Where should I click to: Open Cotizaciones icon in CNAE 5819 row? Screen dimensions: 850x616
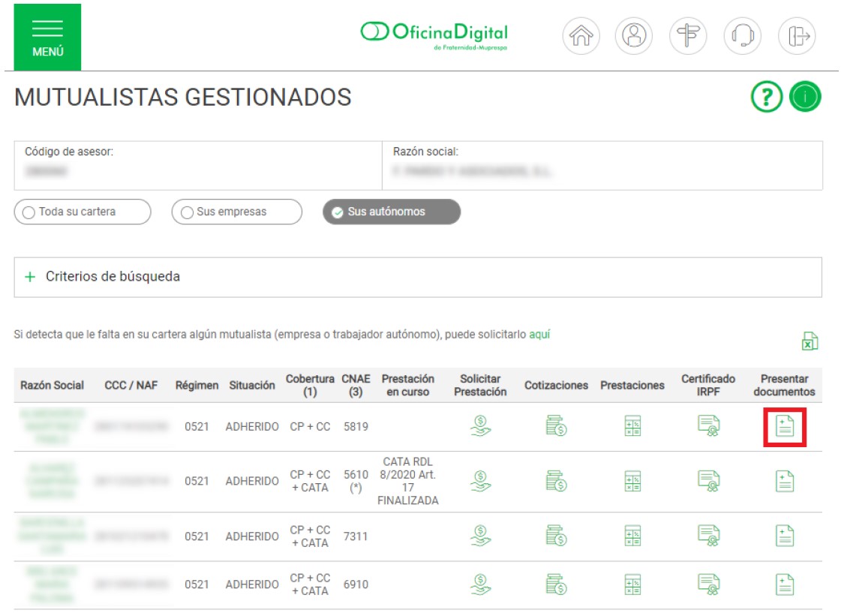pos(556,425)
